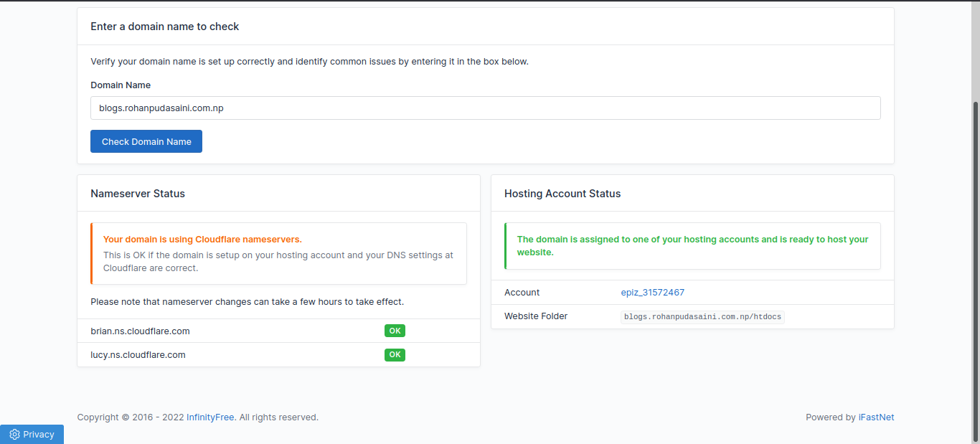Open the Privacy settings label
The width and height of the screenshot is (980, 444).
point(39,434)
